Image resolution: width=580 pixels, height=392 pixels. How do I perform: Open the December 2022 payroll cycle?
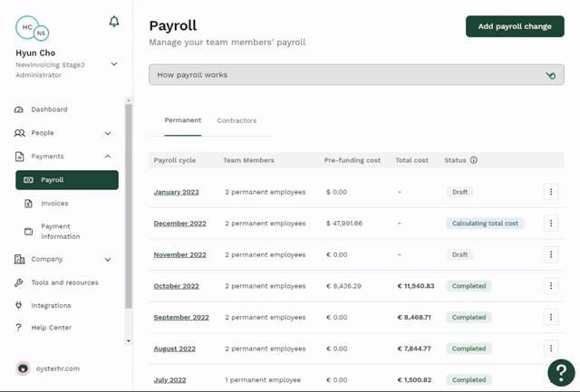click(x=179, y=224)
